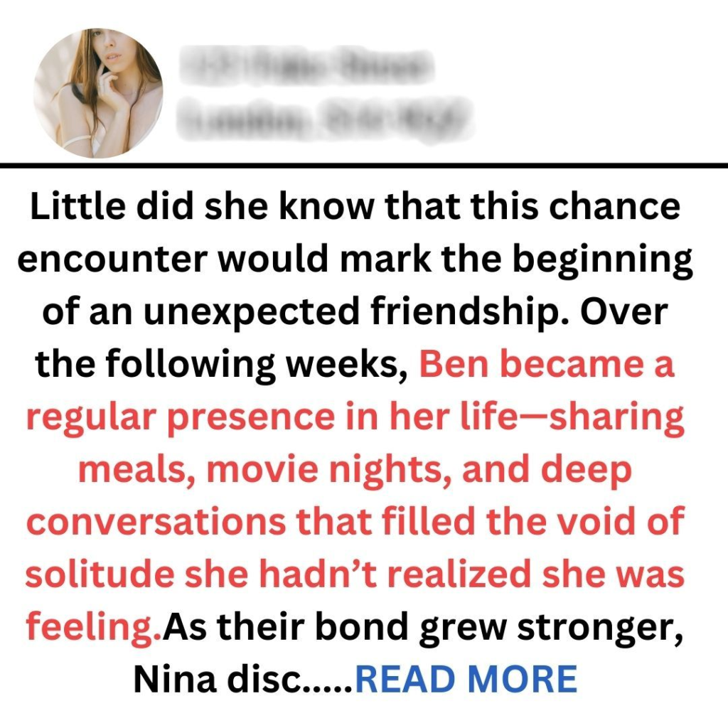Screen dimensions: 728x728
Task: Click the phrase 'As their bond grew stronger,'
Action: point(422,627)
